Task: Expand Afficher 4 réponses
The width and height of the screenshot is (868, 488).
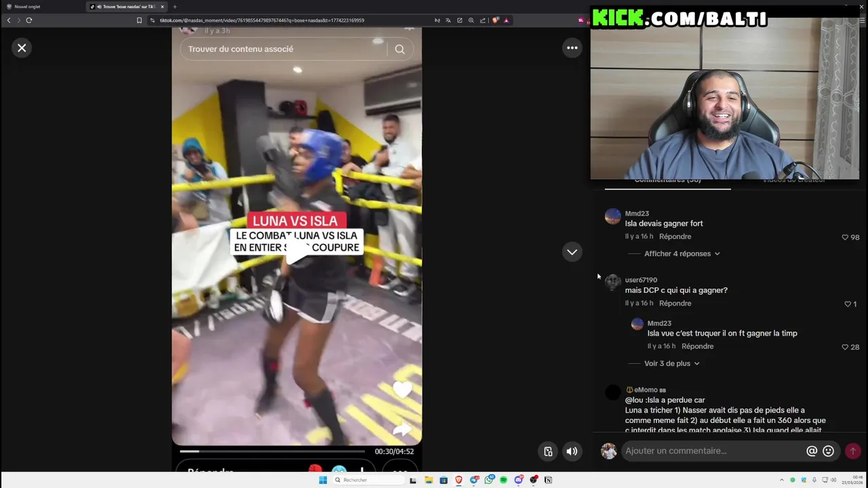Action: pyautogui.click(x=682, y=253)
